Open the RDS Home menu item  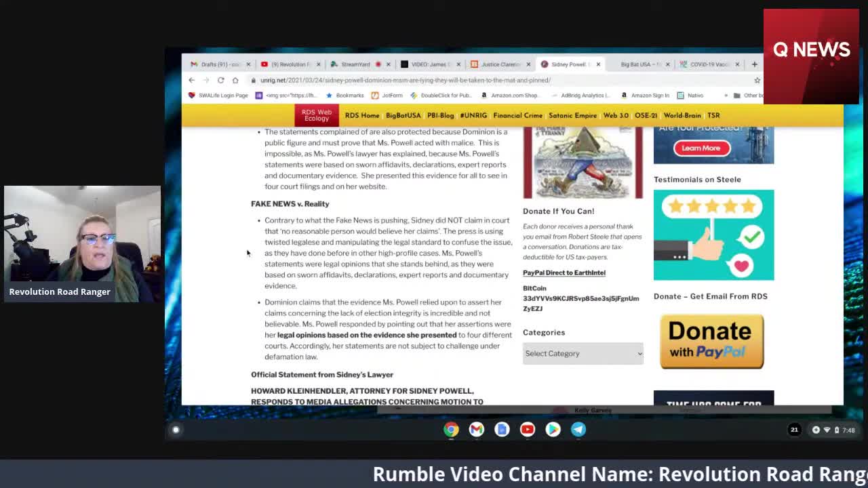362,115
